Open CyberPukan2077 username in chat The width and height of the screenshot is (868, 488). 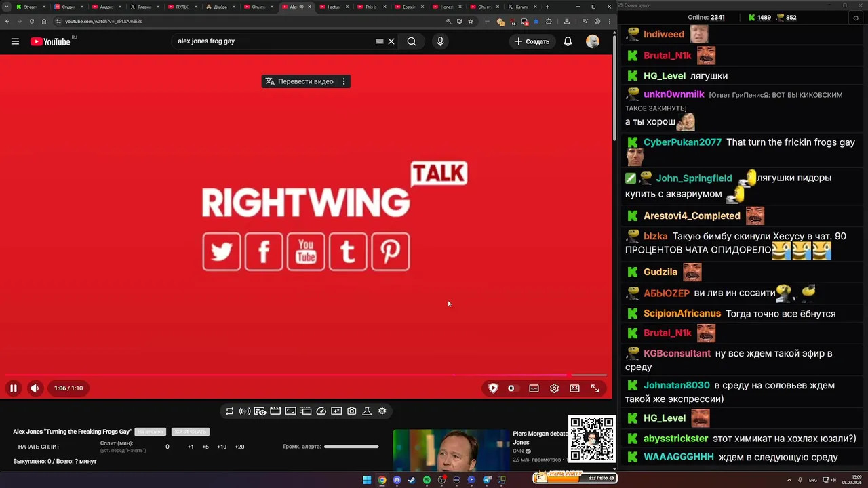682,142
